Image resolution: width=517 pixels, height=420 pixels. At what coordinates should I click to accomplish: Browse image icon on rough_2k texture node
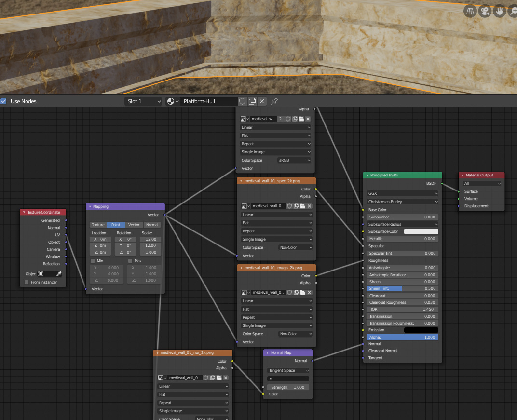(245, 292)
